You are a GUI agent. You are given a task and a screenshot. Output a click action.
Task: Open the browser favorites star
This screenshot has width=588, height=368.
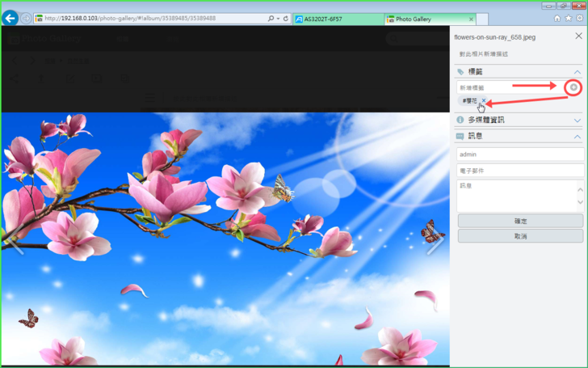tap(568, 19)
